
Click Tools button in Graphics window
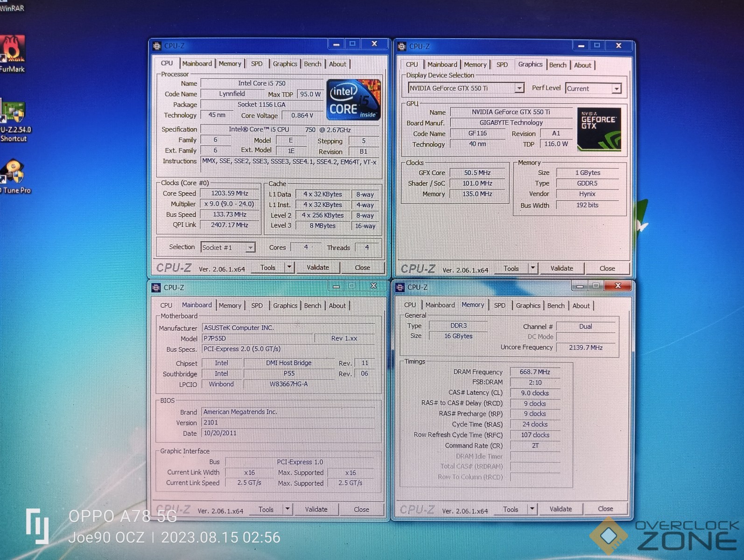tap(511, 268)
